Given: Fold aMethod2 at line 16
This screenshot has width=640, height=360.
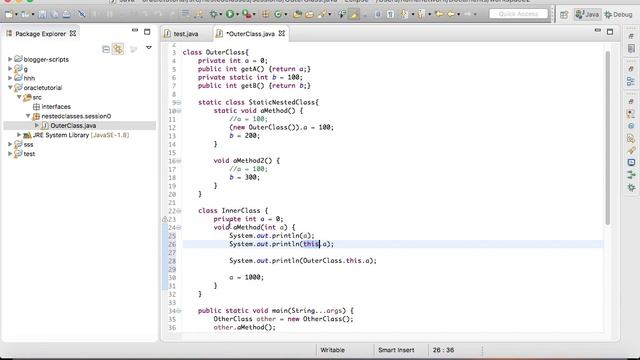Looking at the screenshot, I should click(179, 161).
